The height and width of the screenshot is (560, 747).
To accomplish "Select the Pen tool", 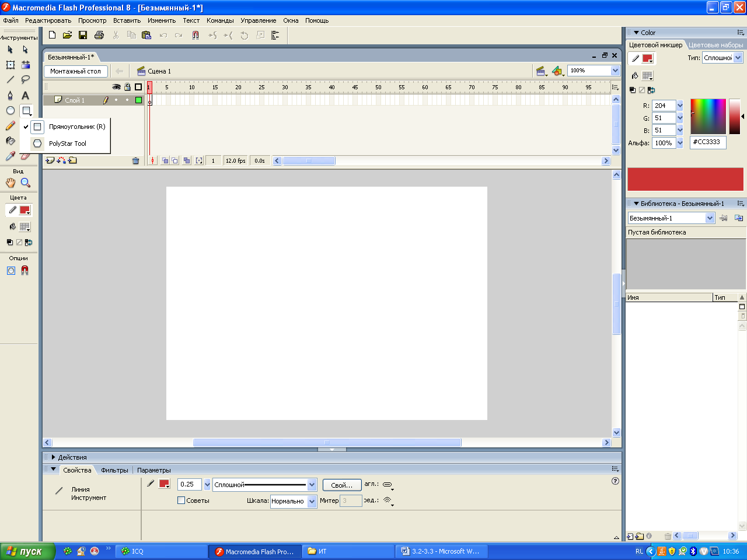I will 10,95.
